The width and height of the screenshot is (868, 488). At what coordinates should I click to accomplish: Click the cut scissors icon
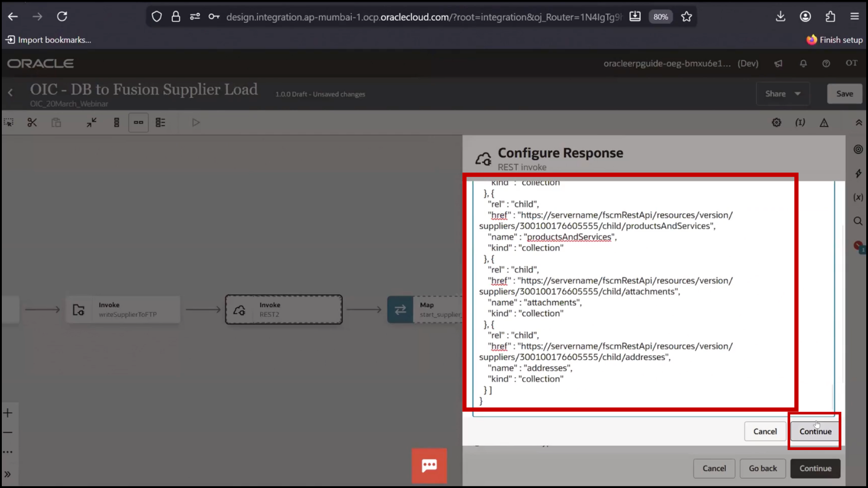pyautogui.click(x=32, y=122)
